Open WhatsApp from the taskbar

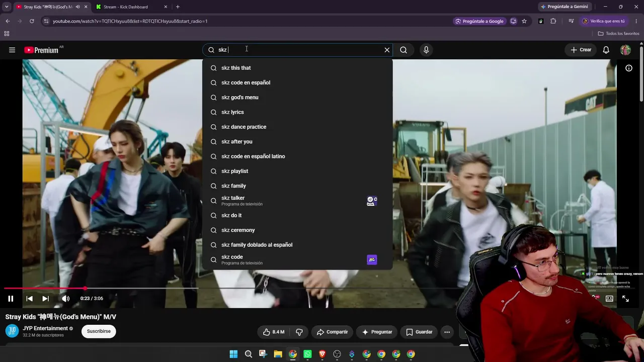(x=307, y=354)
